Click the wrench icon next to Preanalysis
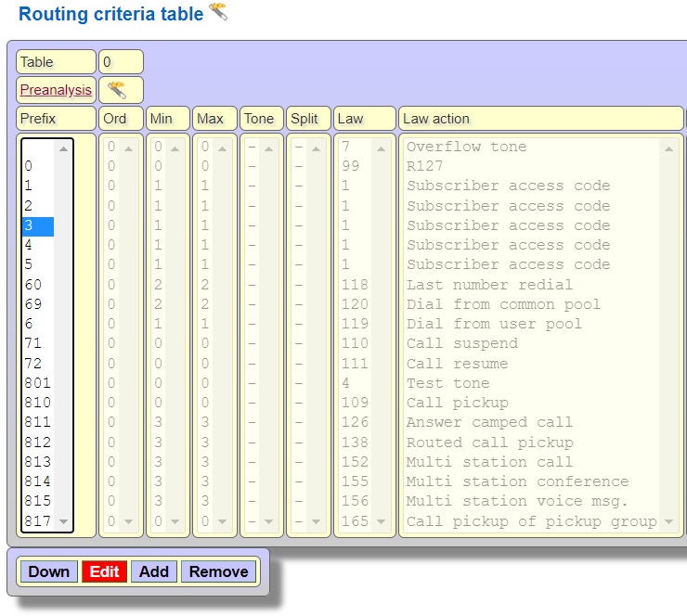The image size is (687, 616). 117,90
